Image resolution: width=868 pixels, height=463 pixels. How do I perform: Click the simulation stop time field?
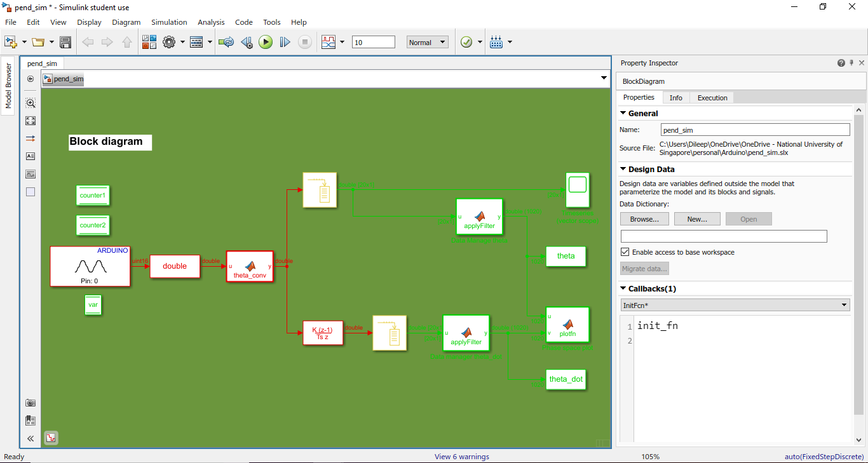(x=373, y=43)
